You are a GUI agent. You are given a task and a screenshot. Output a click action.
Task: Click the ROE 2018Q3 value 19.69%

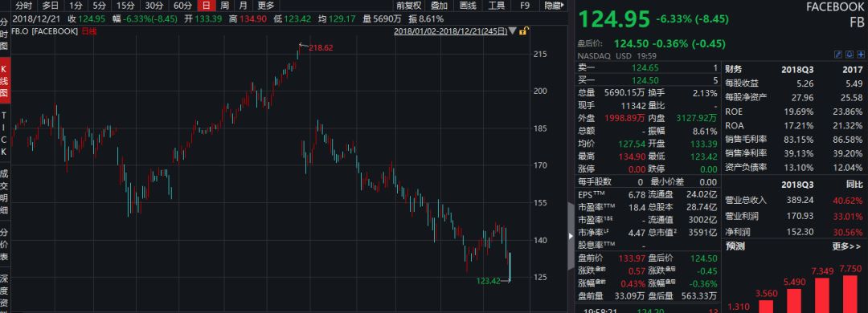(x=800, y=112)
